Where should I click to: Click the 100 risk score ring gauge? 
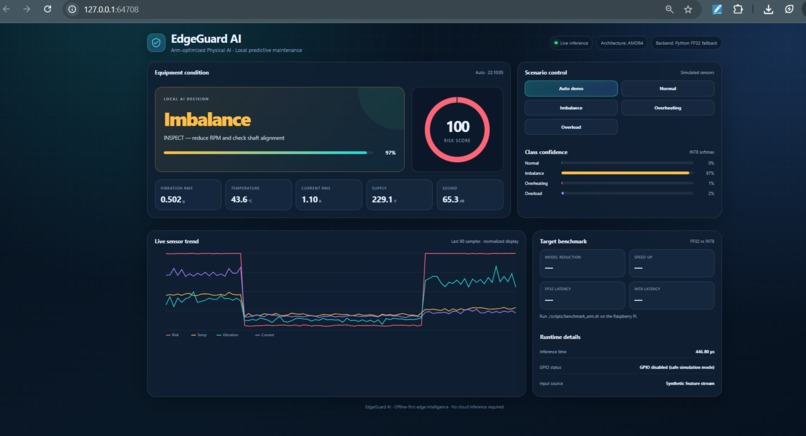pyautogui.click(x=457, y=130)
